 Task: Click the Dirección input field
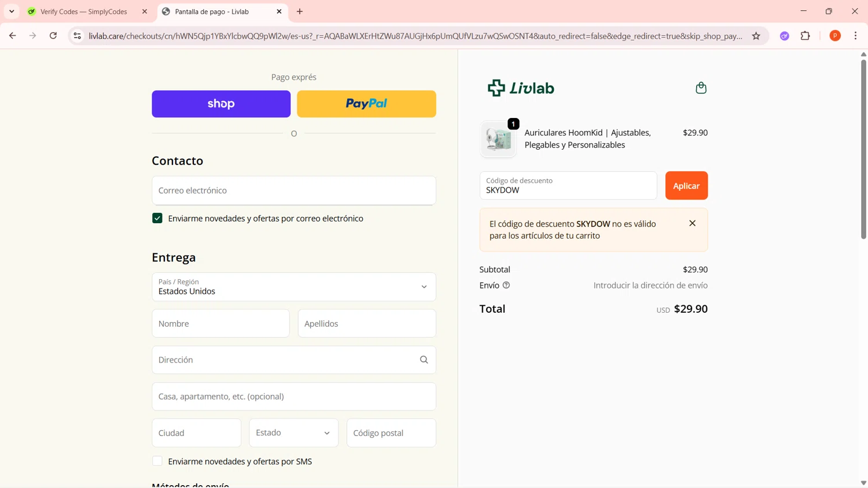coord(294,360)
